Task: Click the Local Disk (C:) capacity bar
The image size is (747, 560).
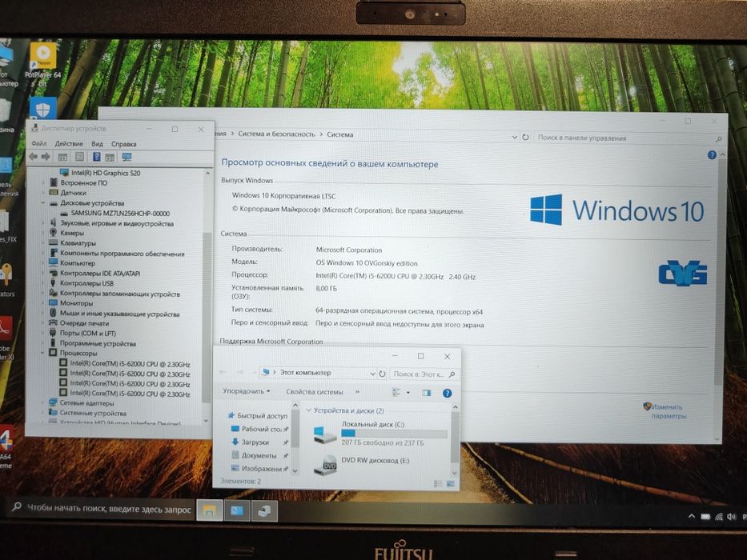Action: click(x=394, y=434)
